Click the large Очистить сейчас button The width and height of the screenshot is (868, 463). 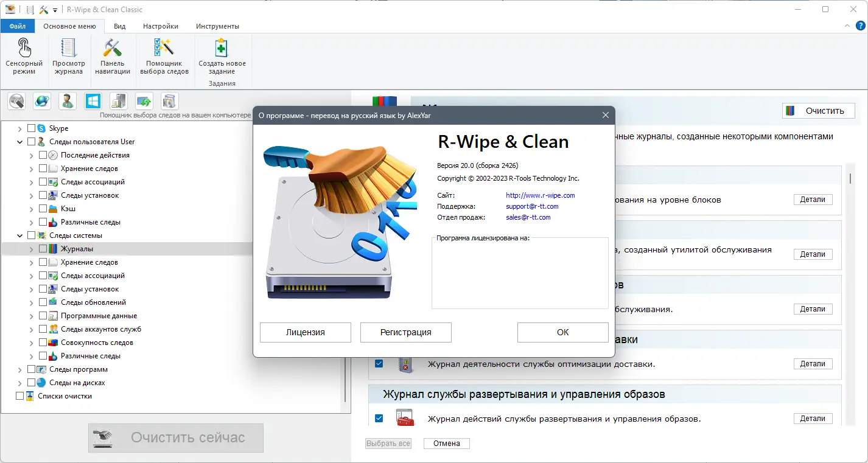point(176,437)
